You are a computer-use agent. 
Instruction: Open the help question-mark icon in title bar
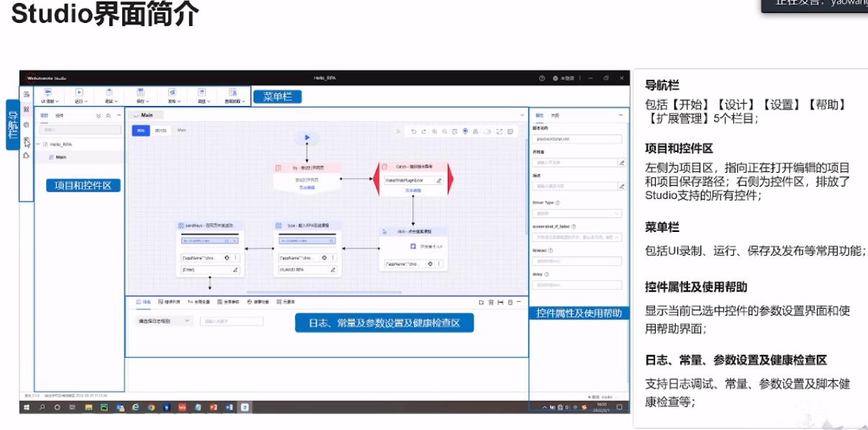[x=542, y=78]
